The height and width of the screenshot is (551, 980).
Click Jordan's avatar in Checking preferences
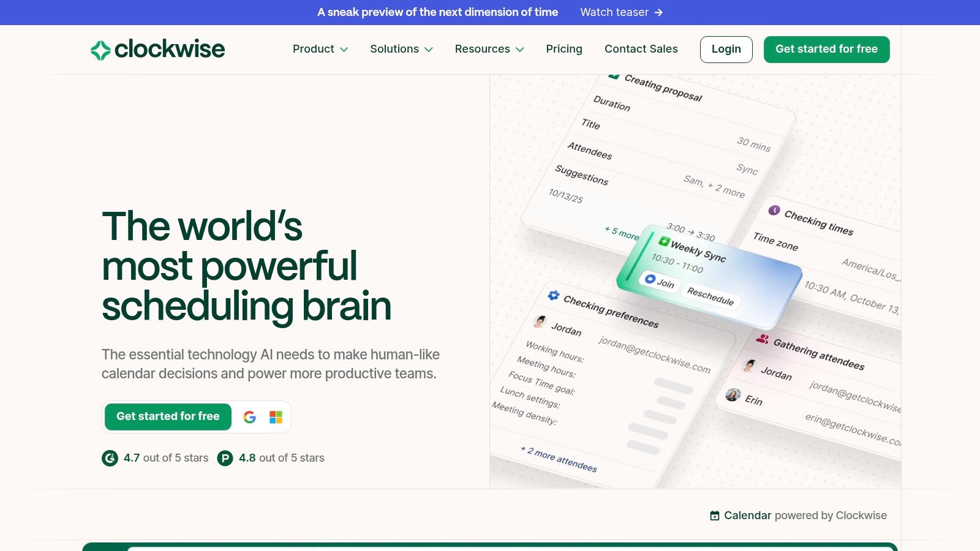click(x=540, y=321)
